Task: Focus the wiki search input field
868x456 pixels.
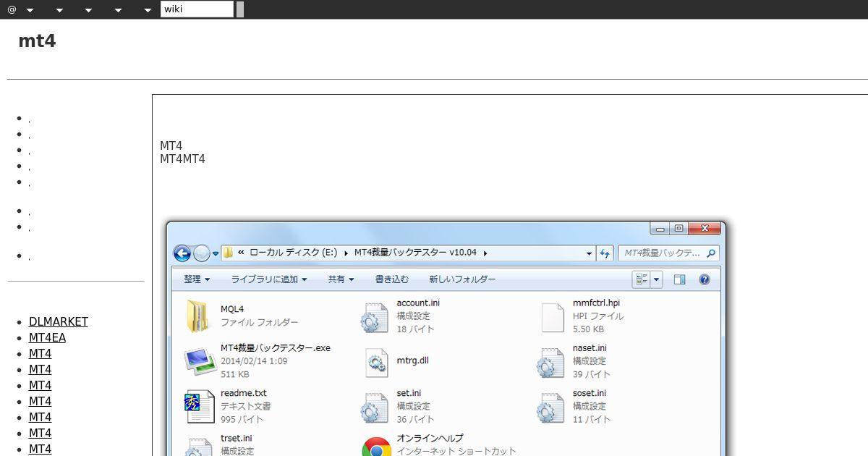Action: point(197,9)
